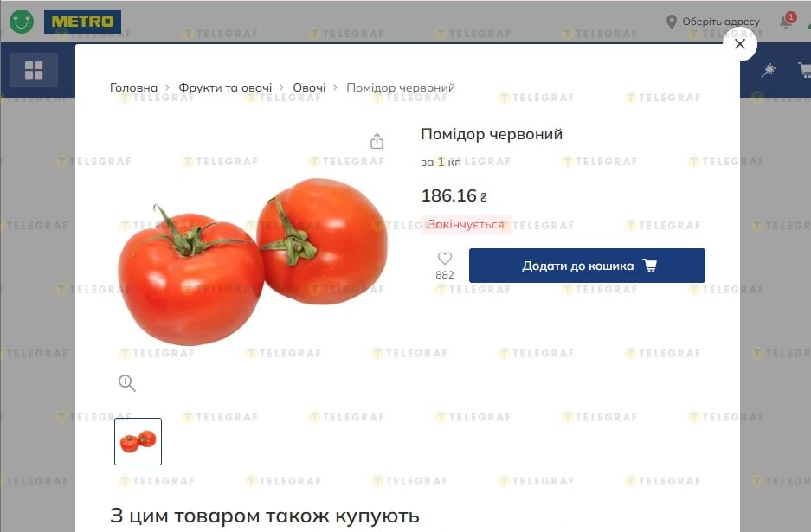Add to favorites with heart icon

445,258
